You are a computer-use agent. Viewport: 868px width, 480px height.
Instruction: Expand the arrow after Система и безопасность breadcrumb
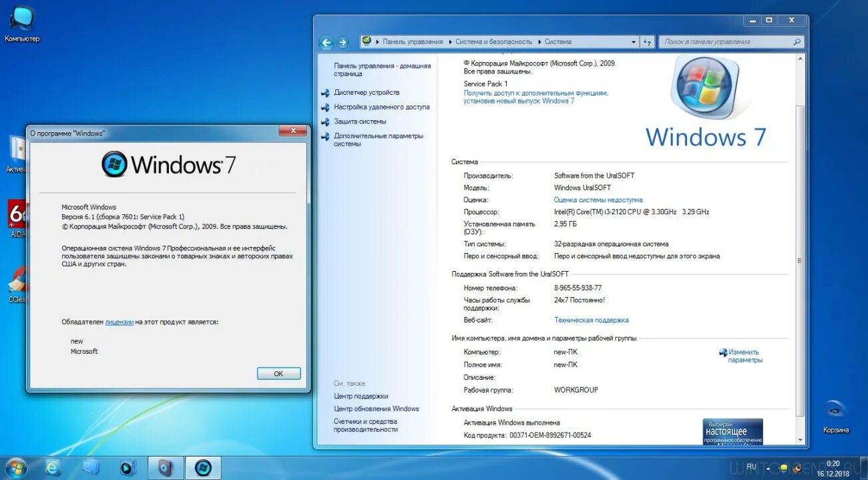(539, 41)
